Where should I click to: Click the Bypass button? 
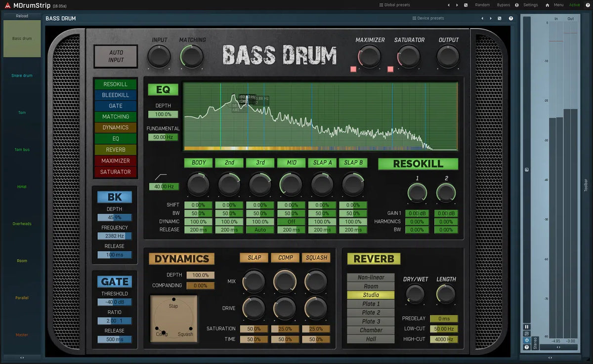pyautogui.click(x=504, y=5)
